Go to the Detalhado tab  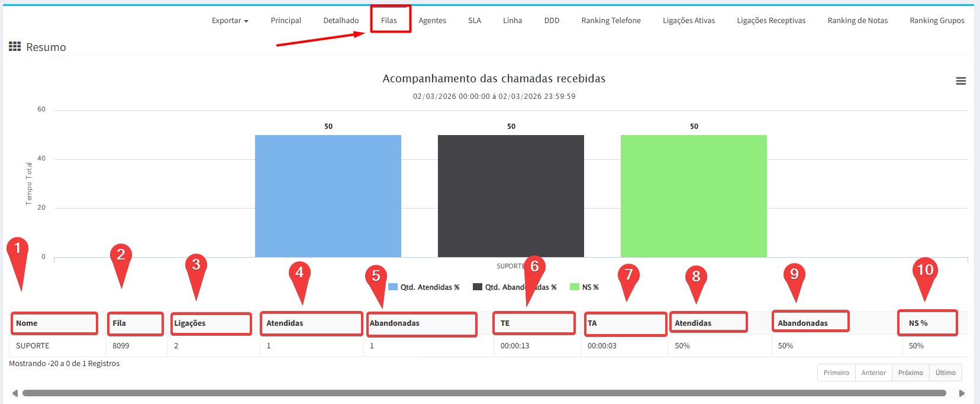coord(341,21)
